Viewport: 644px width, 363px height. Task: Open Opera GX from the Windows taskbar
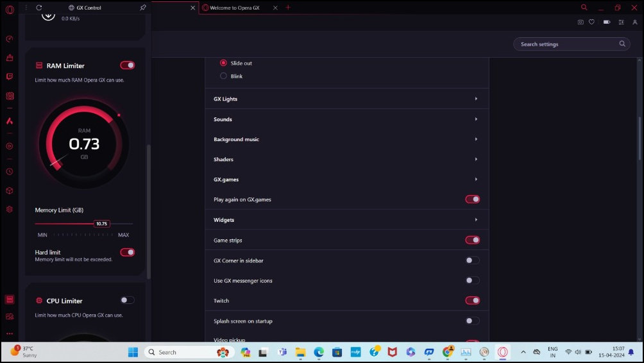tap(503, 352)
